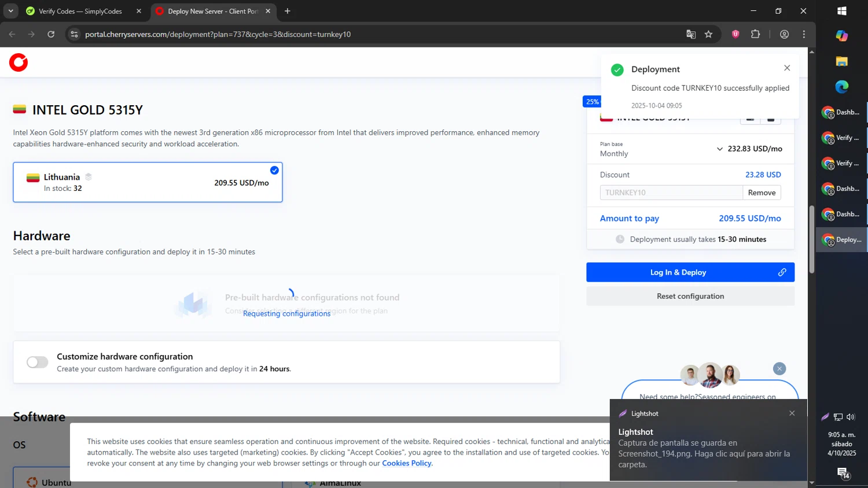Open the Cookies Policy link
The image size is (868, 488).
point(406,463)
